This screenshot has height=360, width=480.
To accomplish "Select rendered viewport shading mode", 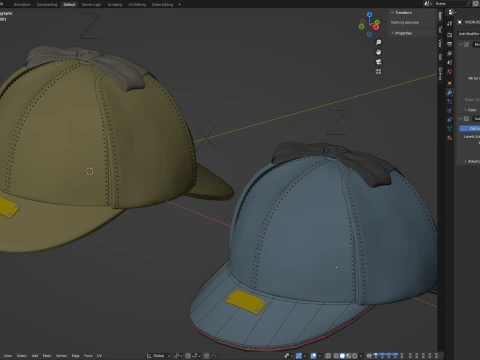I will (355, 356).
